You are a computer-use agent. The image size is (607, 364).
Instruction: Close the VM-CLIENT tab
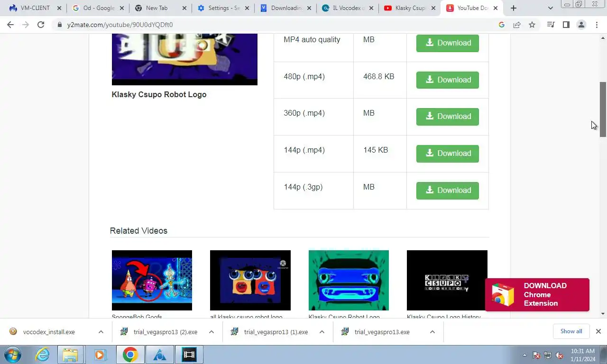click(x=59, y=8)
